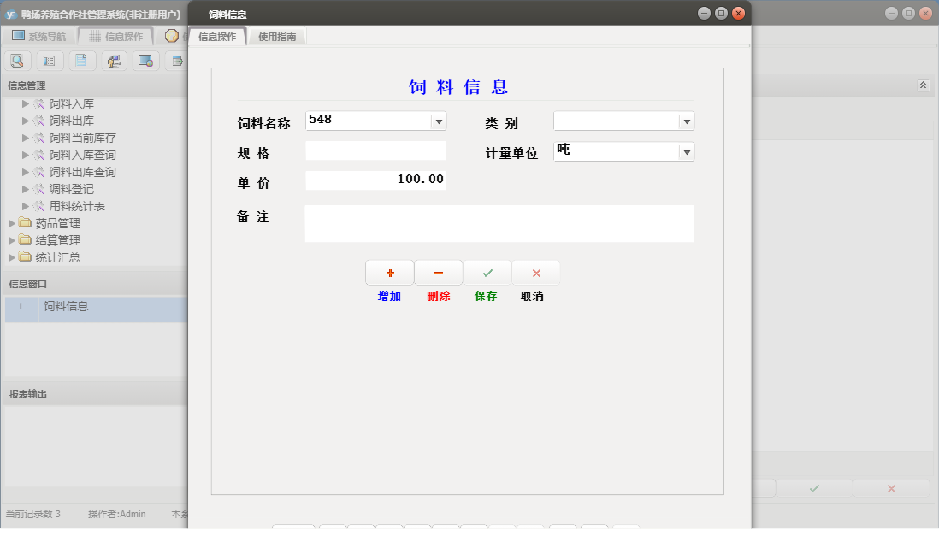
Task: Expand the 结算管理 folder arrow
Action: (x=11, y=240)
